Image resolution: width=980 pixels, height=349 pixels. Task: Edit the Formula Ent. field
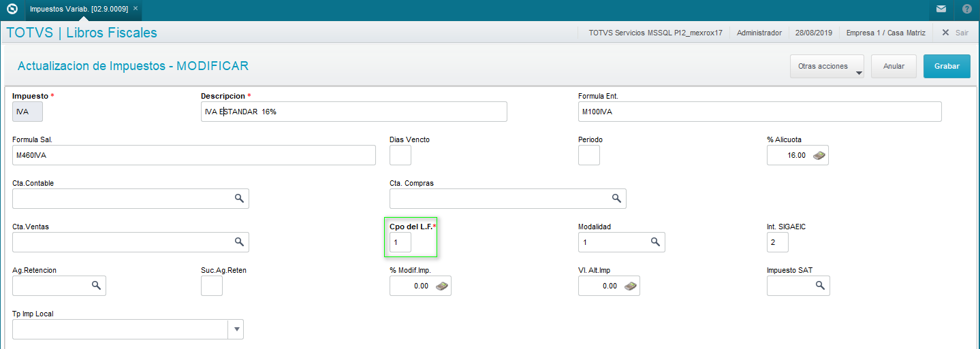pyautogui.click(x=760, y=112)
